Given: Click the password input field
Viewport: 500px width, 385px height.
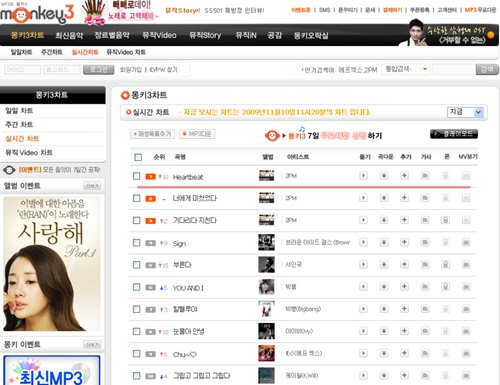Looking at the screenshot, I should [x=62, y=70].
